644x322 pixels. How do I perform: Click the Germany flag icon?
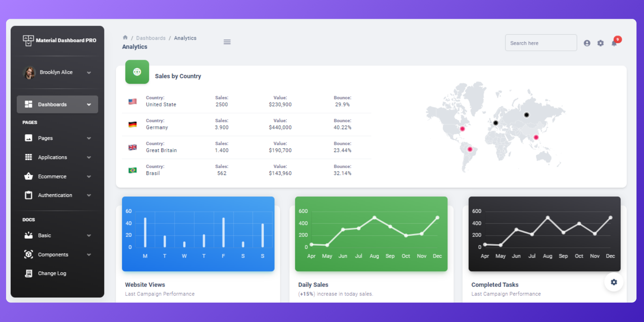[x=133, y=124]
